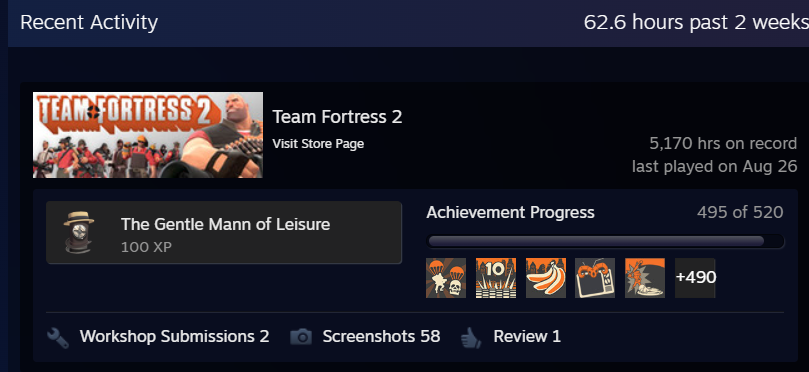809x372 pixels.
Task: Click the crab sign achievement icon
Action: (595, 278)
